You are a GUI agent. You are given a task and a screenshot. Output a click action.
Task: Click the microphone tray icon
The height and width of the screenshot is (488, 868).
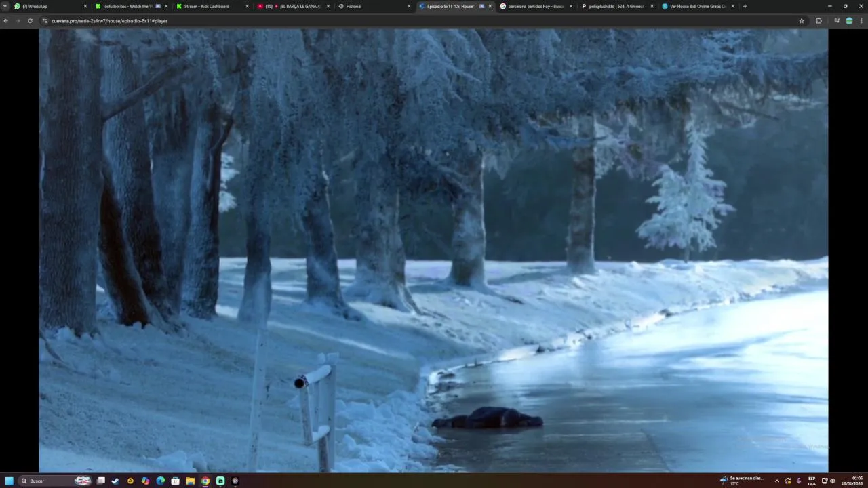798,481
